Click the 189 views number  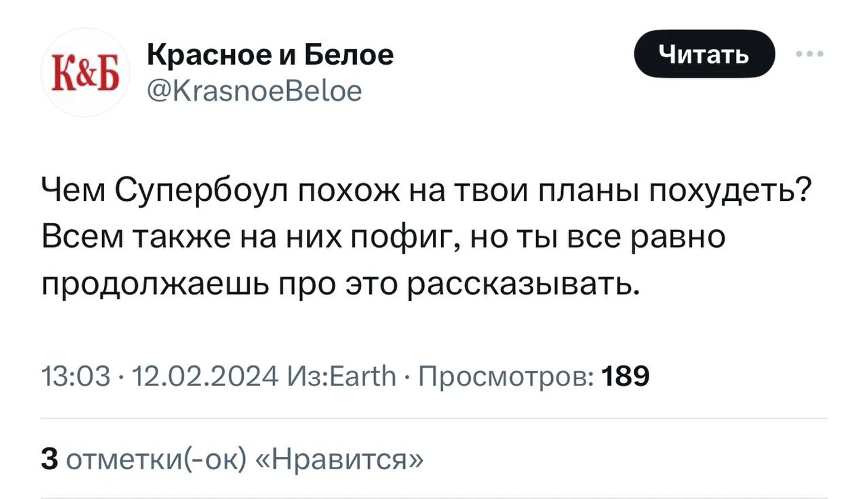[625, 377]
